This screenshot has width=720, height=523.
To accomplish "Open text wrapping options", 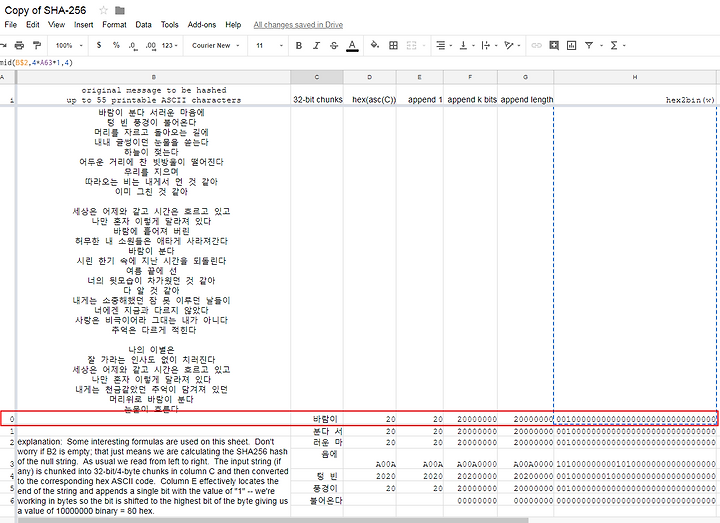I will coord(489,45).
